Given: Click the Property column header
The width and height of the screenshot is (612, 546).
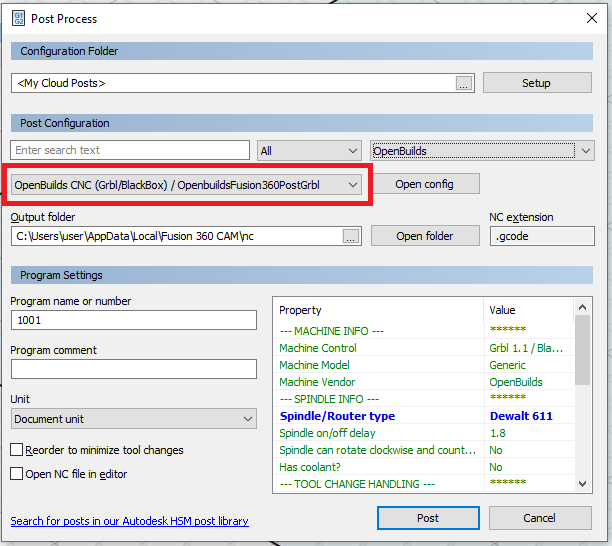Looking at the screenshot, I should click(x=379, y=310).
